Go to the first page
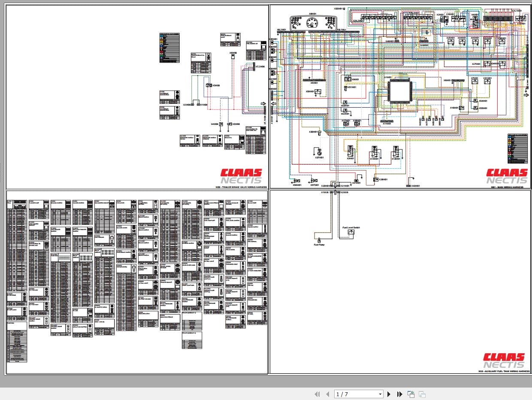 point(317,394)
